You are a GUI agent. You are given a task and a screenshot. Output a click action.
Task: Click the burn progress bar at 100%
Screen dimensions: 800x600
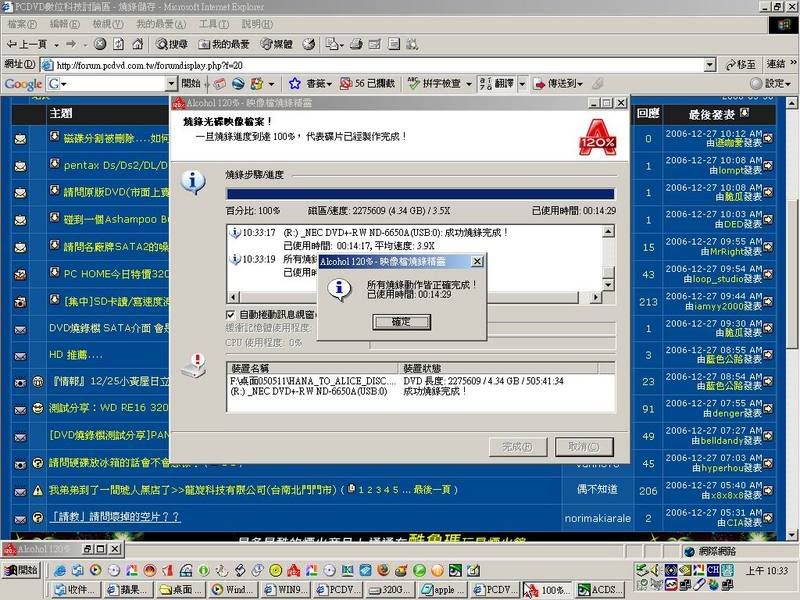420,194
